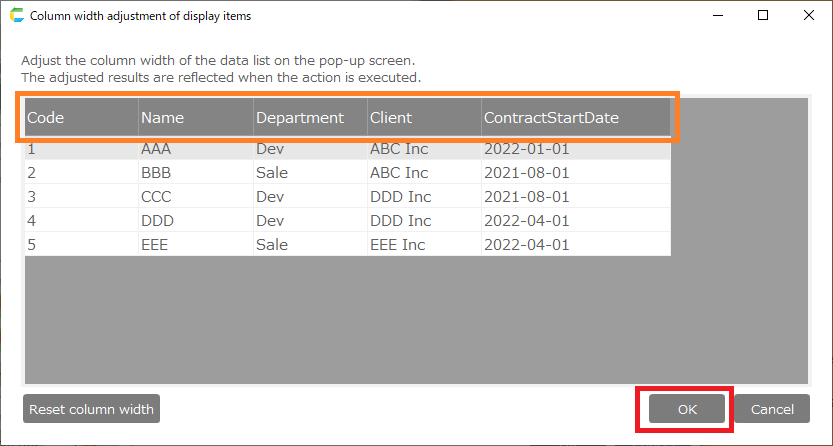833x446 pixels.
Task: Minimize the dialog window
Action: [x=717, y=16]
